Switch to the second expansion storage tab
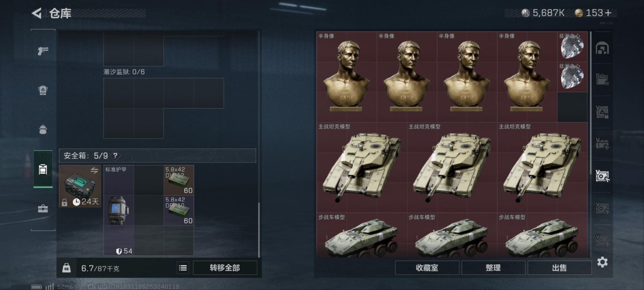Screen dimensions: 644x290 602,112
